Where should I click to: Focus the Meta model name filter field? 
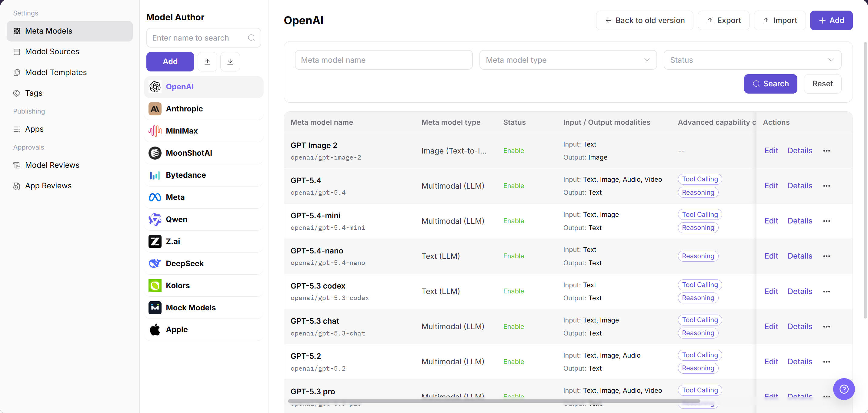coord(383,60)
